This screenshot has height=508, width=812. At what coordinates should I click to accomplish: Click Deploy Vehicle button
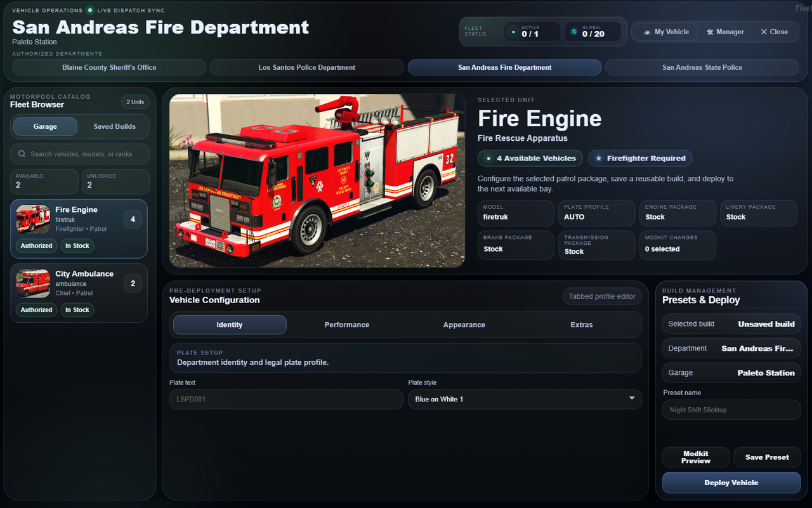[x=731, y=483]
